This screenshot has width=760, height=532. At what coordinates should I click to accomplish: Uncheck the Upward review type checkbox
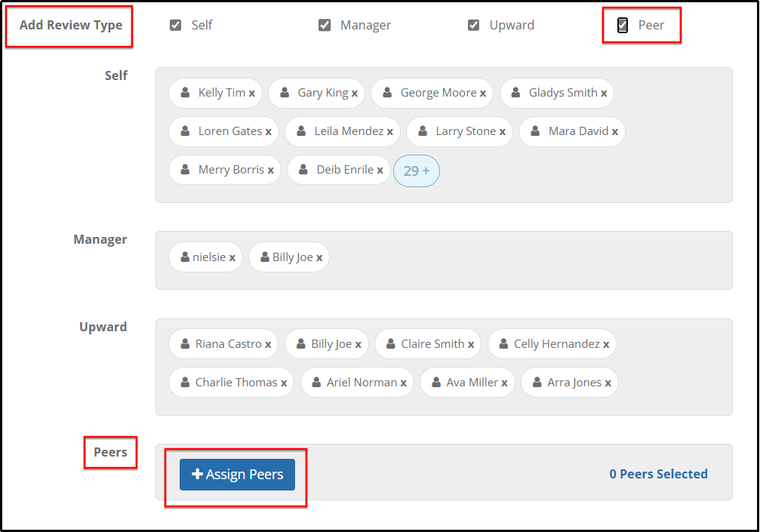pyautogui.click(x=473, y=25)
